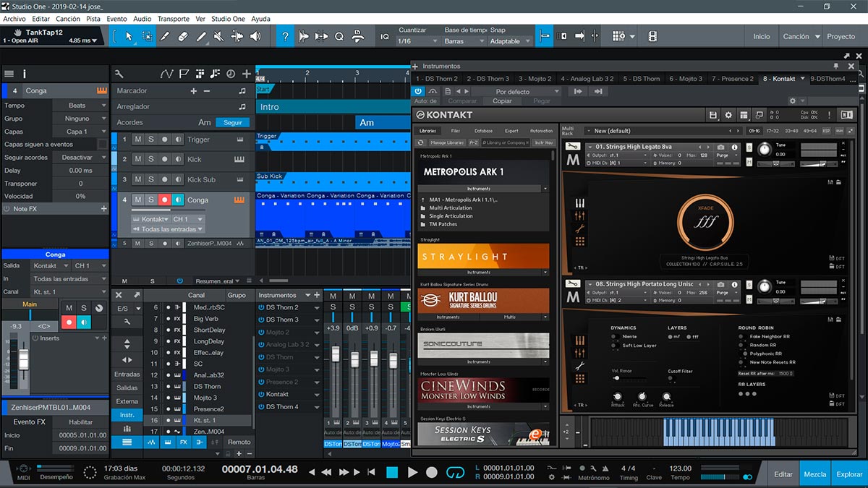
Task: Open the marker track flag icon
Action: 184,74
